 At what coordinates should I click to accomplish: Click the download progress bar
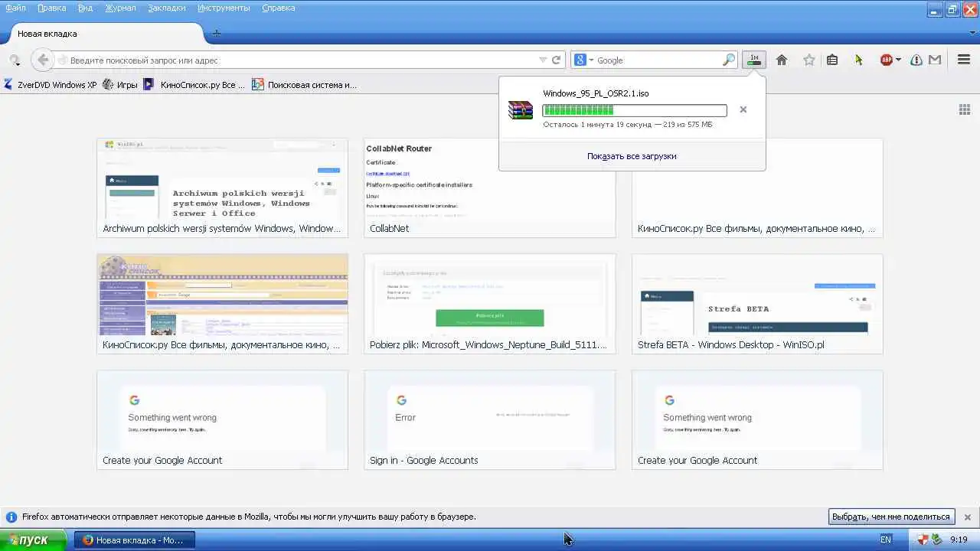(x=635, y=110)
